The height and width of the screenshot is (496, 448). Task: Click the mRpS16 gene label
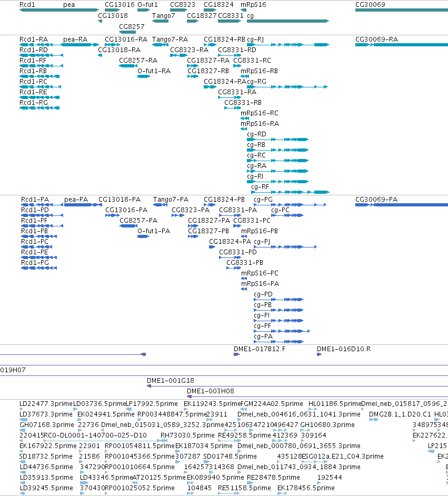(x=253, y=5)
